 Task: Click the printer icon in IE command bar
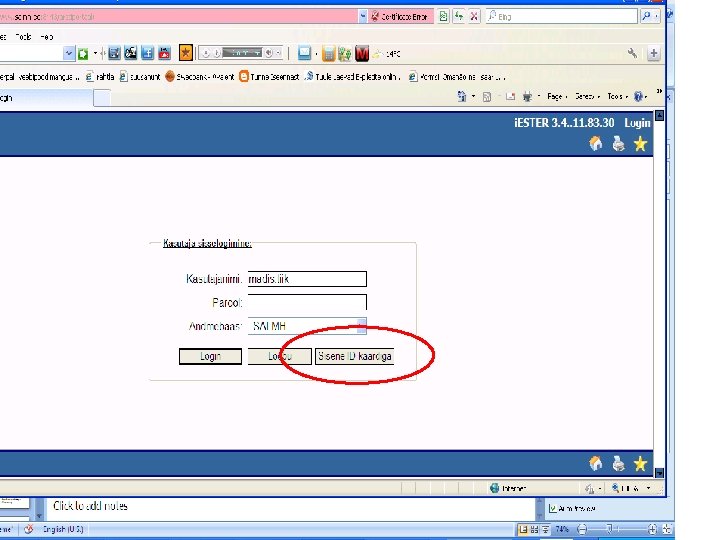[527, 96]
